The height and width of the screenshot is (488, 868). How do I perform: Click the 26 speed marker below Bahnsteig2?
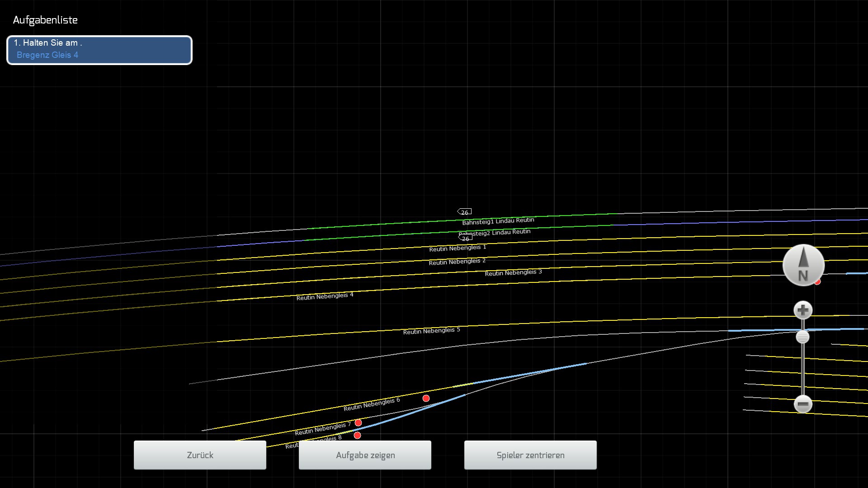[x=465, y=238]
